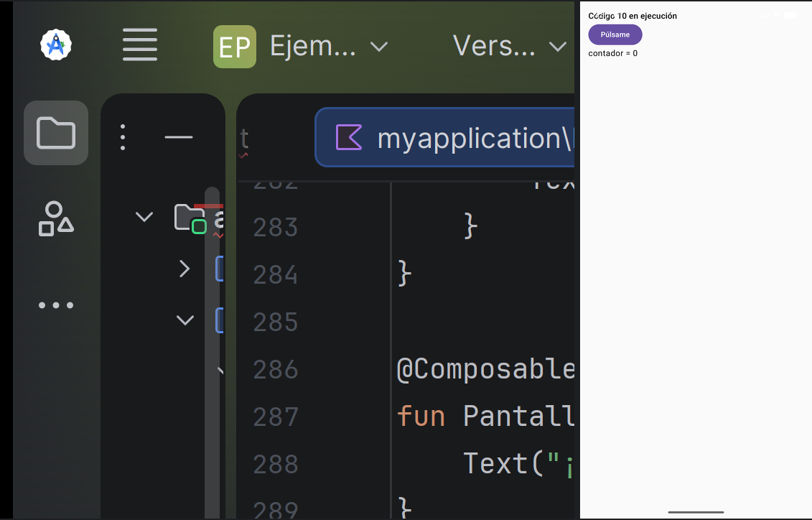Click line number 284 in gutter
812x520 pixels.
[276, 274]
